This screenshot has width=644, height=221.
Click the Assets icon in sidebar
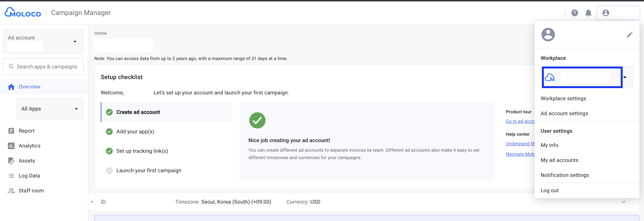(x=11, y=161)
